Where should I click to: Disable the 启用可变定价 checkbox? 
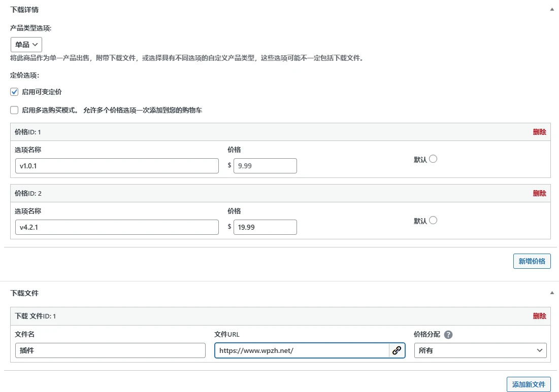point(14,92)
